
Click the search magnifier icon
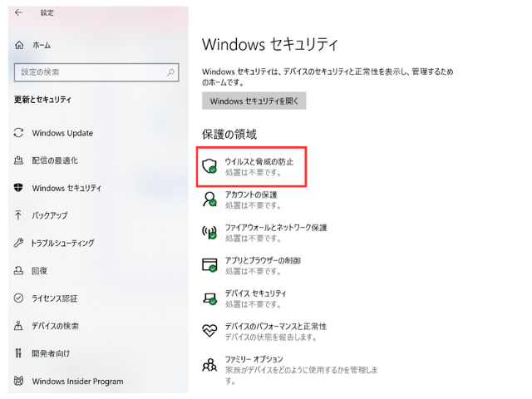pyautogui.click(x=170, y=72)
